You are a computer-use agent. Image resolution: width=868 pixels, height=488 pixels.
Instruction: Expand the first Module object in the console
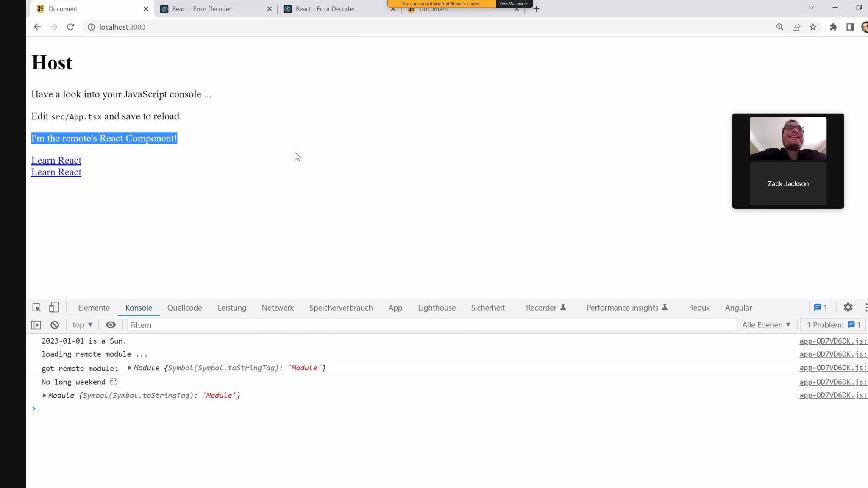[129, 368]
